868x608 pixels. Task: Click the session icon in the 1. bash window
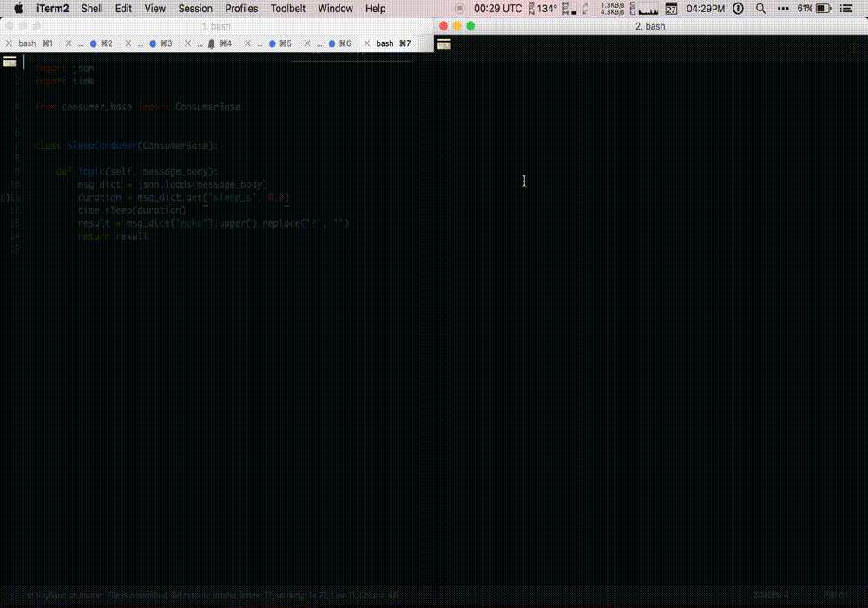tap(10, 62)
